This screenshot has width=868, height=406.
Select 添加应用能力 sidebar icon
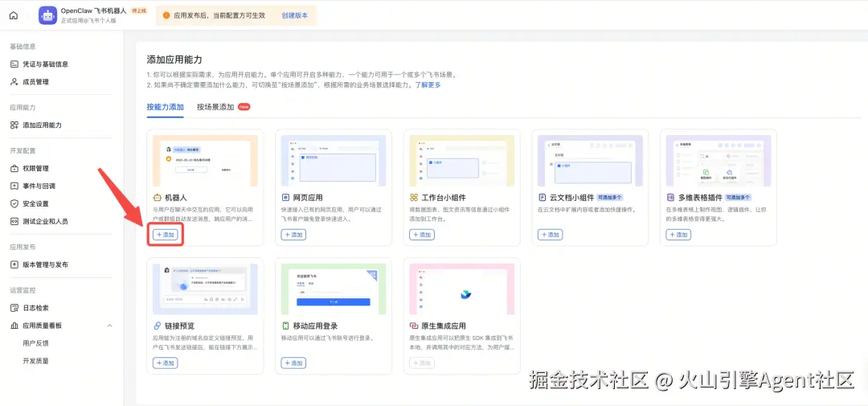click(14, 125)
